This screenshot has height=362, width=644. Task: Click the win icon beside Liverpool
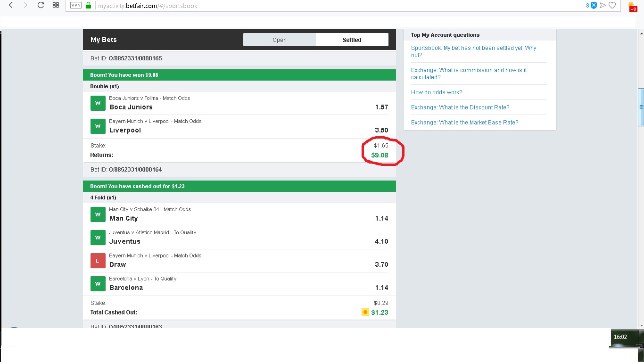(98, 126)
